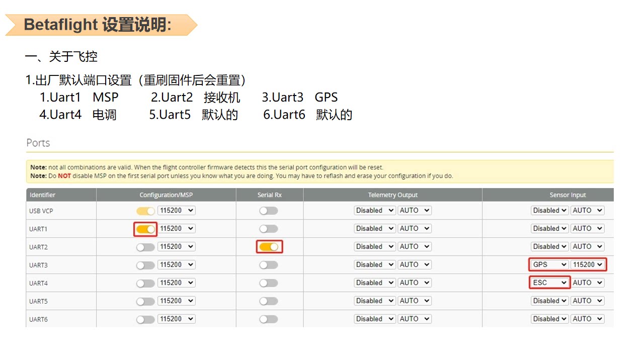Viewport: 644px width, 362px height.
Task: Open USB VCP Telemetry Output type dropdown
Action: point(375,211)
